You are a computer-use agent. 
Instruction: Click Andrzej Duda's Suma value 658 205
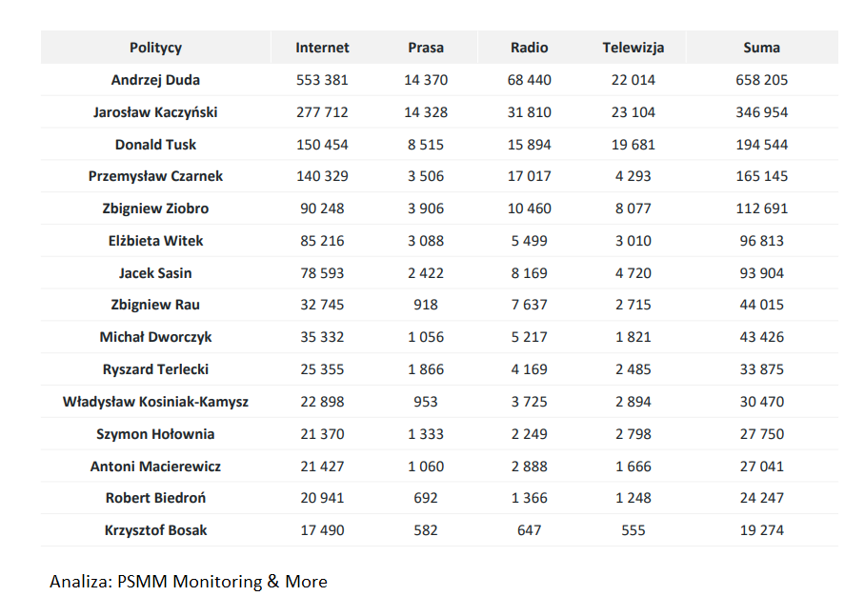[x=761, y=80]
